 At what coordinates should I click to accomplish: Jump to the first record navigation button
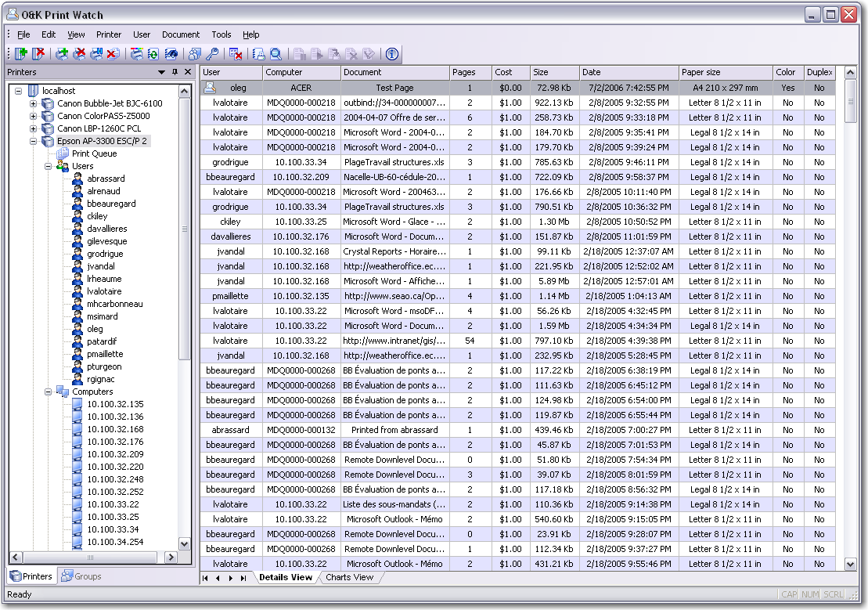tap(206, 578)
